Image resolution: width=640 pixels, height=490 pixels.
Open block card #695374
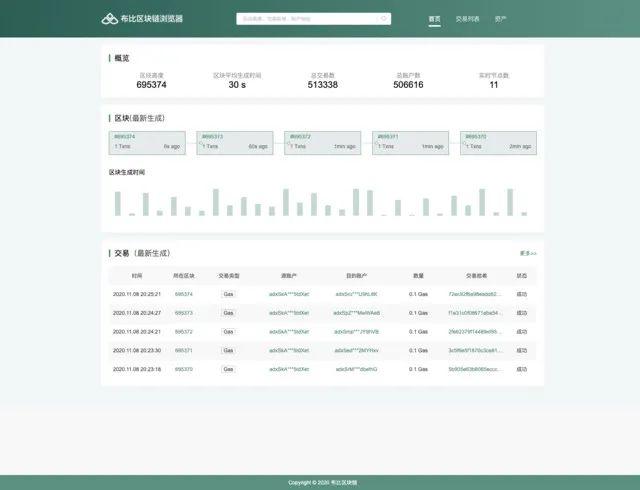(147, 143)
